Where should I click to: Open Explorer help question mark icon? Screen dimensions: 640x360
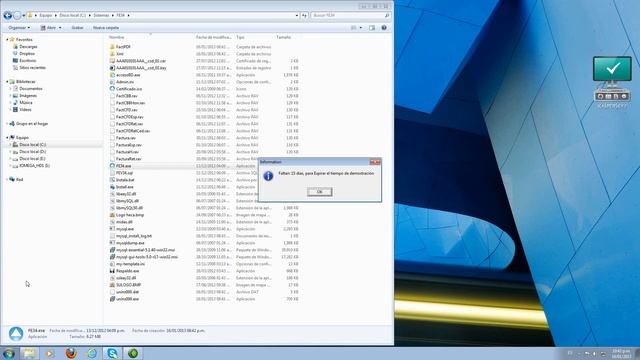click(384, 28)
